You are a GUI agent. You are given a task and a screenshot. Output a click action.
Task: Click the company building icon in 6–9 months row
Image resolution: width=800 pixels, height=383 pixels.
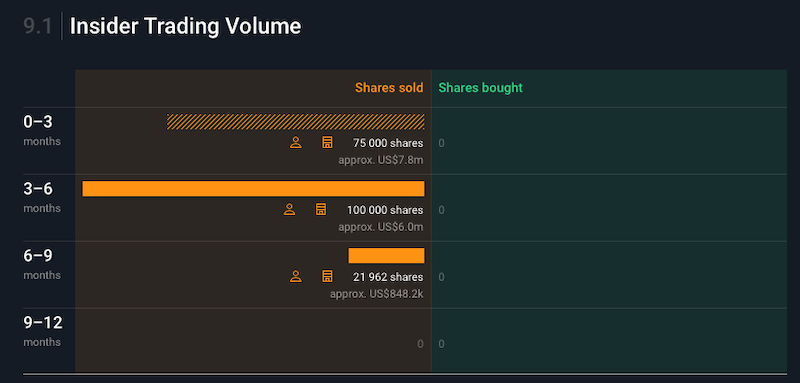(x=327, y=276)
